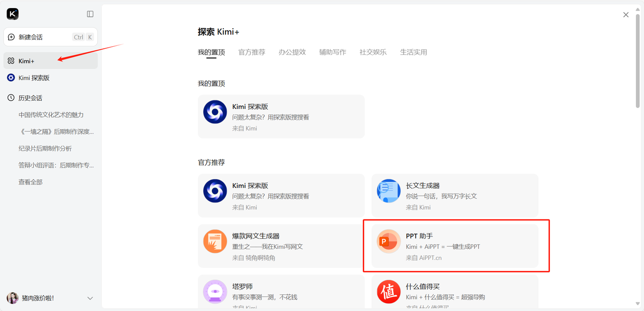
Task: Click the Ctrl K shortcut hint
Action: [x=83, y=37]
